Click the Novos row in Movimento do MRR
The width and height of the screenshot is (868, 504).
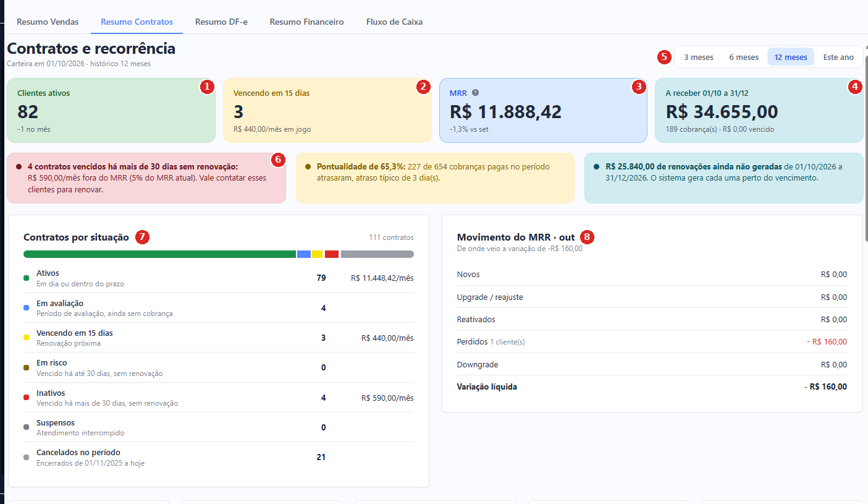click(652, 275)
